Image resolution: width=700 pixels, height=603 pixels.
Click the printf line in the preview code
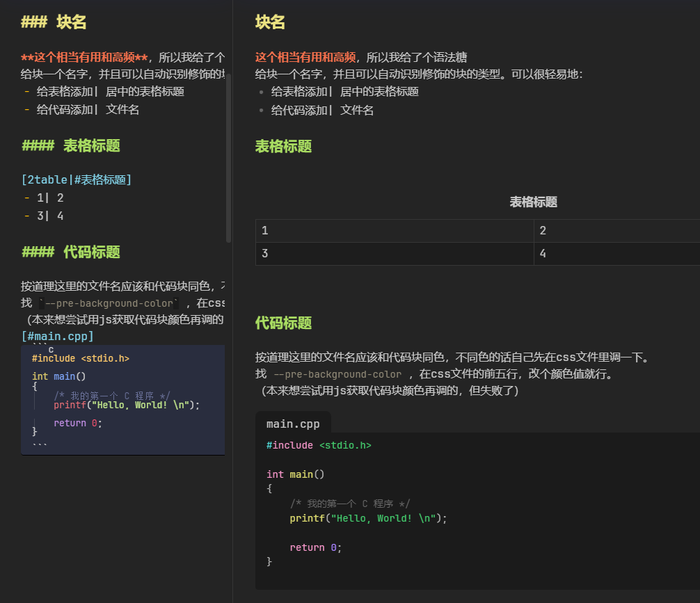coord(368,518)
